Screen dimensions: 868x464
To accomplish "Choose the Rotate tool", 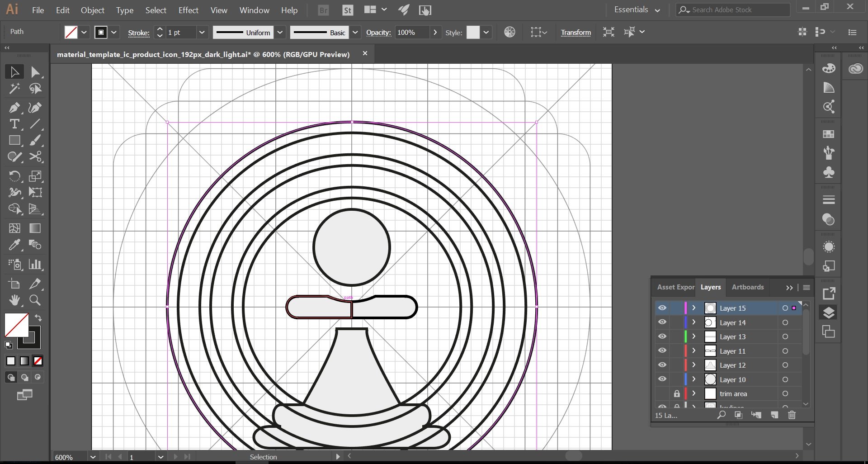I will click(x=14, y=176).
